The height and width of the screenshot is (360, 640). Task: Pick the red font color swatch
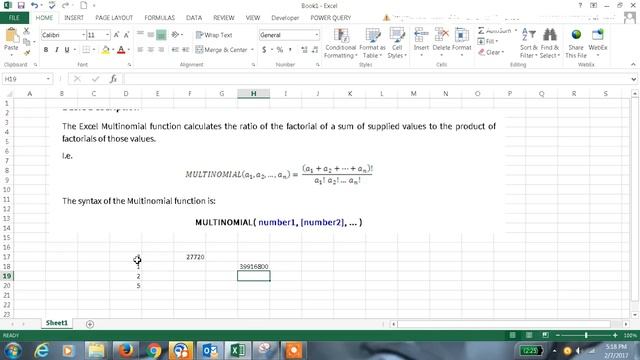[x=121, y=50]
